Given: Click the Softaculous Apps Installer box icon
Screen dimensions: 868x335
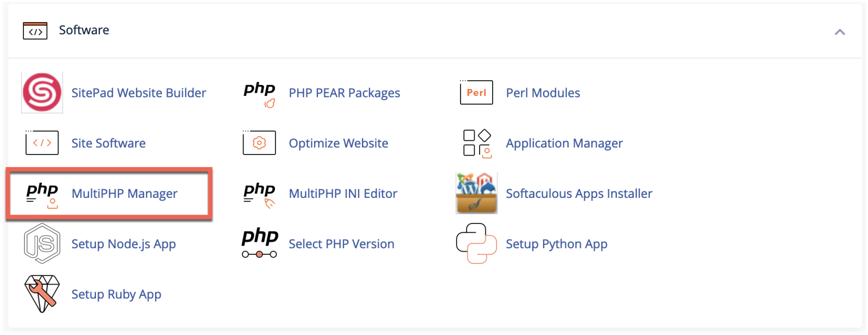Looking at the screenshot, I should pos(476,194).
